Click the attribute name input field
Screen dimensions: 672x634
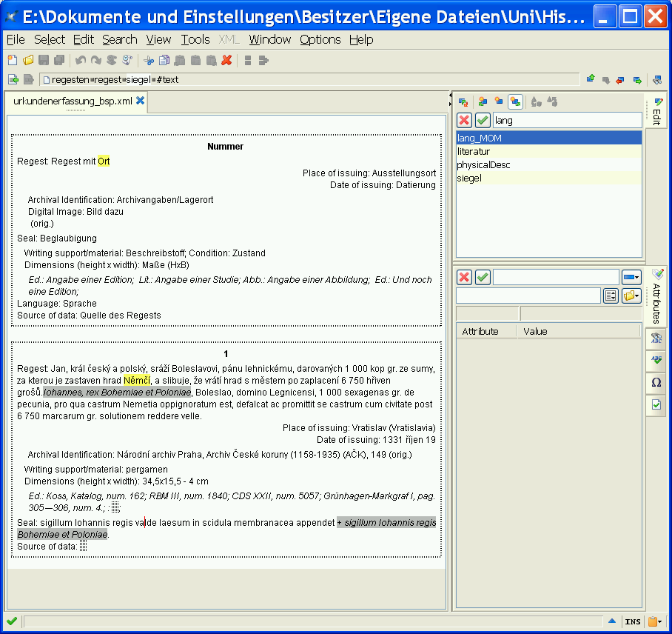click(x=556, y=277)
